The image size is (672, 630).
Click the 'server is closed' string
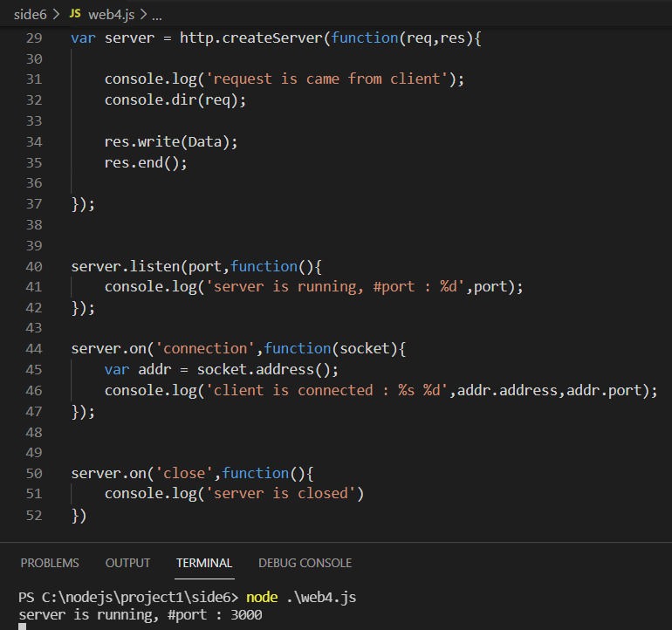(x=281, y=494)
